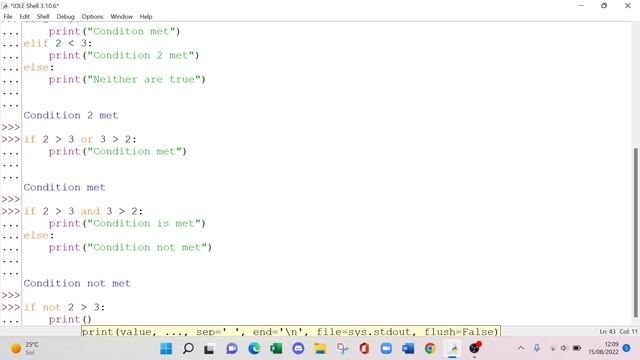Click print("Condition 2 met") line
This screenshot has height=360, width=640.
(x=124, y=56)
